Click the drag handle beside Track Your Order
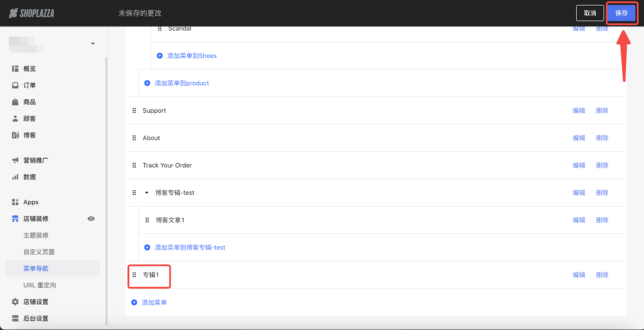Screen dimensions: 644x330 pyautogui.click(x=134, y=165)
